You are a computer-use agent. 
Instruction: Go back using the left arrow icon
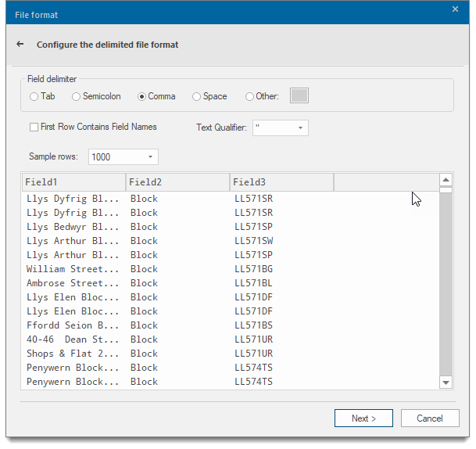(x=20, y=44)
